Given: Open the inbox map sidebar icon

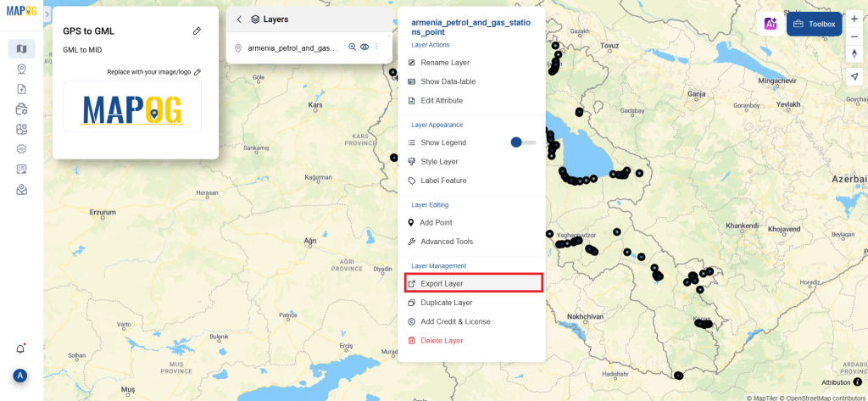Looking at the screenshot, I should [x=21, y=190].
